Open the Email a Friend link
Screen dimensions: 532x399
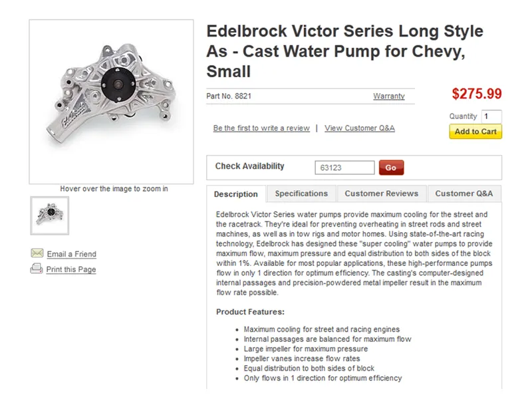pos(71,254)
